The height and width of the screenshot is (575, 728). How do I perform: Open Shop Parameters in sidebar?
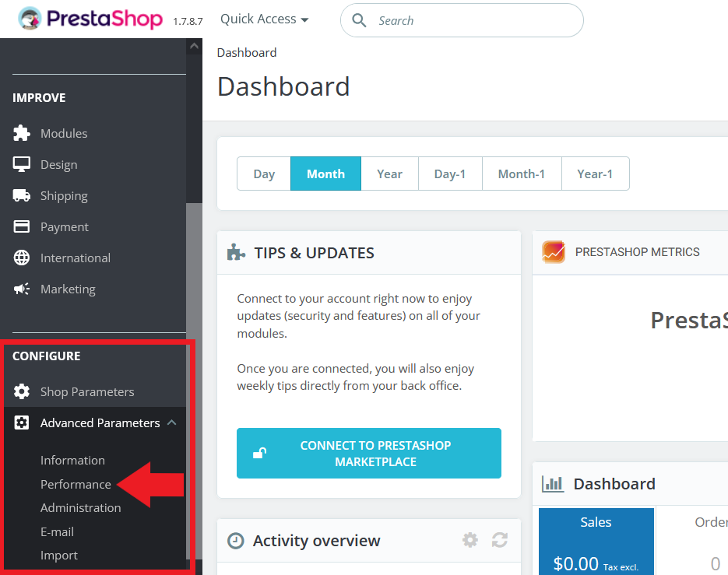[87, 391]
